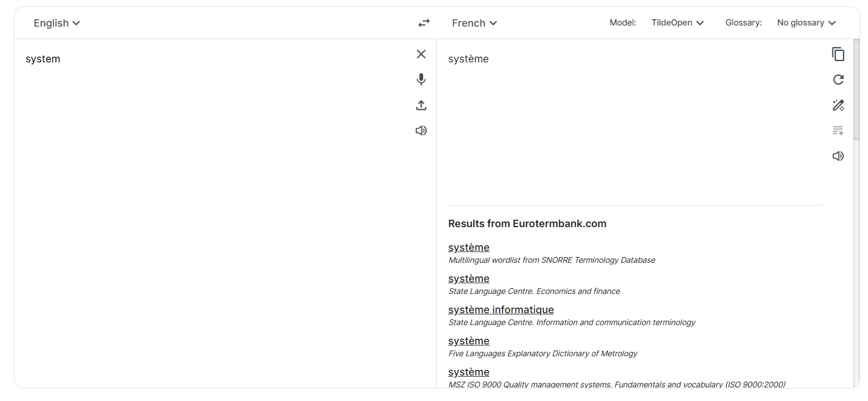Expand the Glossary selector showing No glossary
Viewport: 868px width, 401px height.
point(806,23)
